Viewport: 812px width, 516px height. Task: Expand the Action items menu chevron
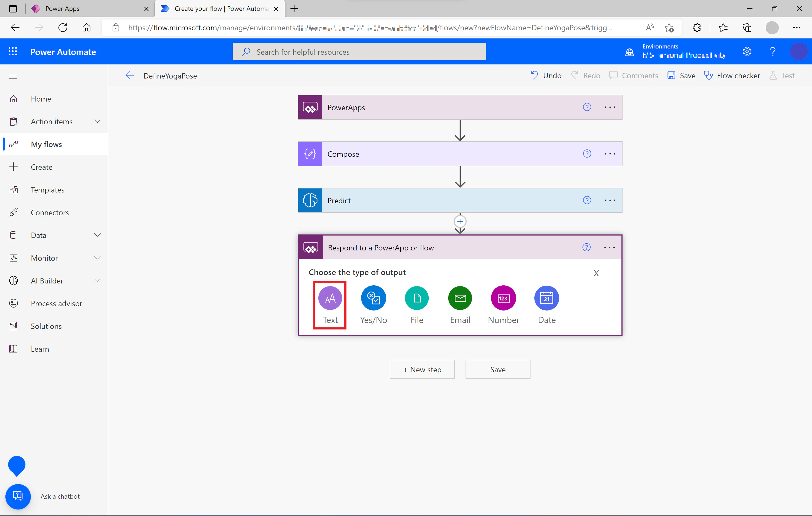pos(97,121)
